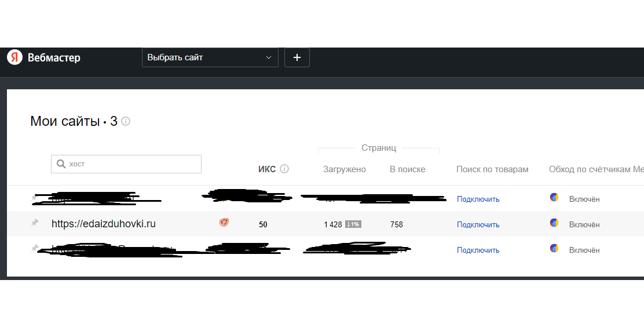Click Включён status in last site row

584,250
